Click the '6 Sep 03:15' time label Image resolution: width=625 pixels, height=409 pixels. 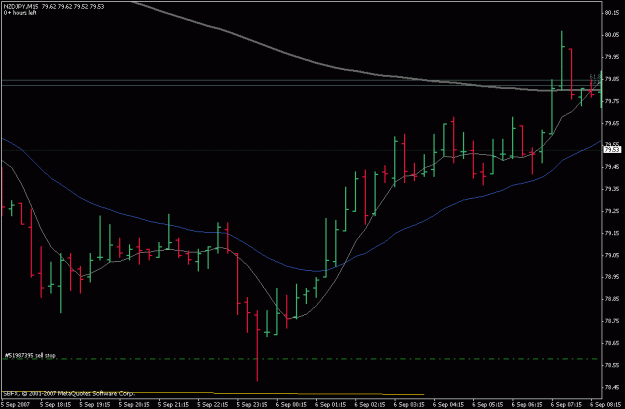[409, 405]
